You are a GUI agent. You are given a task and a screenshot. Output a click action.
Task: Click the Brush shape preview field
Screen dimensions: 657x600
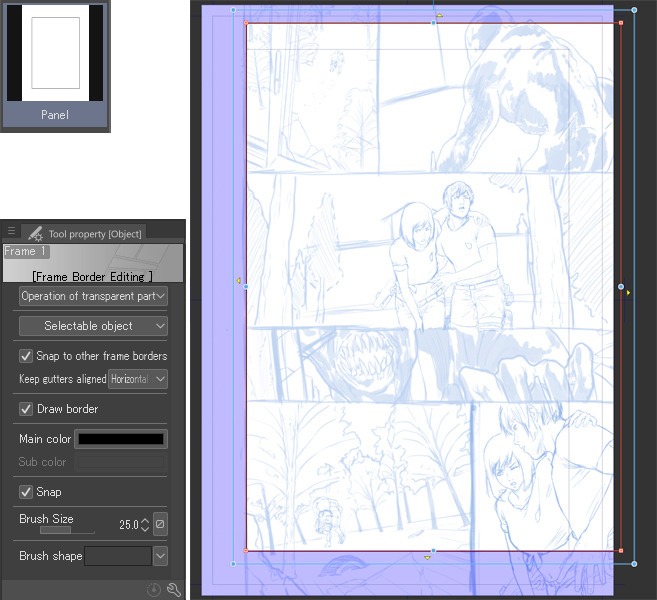tap(118, 556)
